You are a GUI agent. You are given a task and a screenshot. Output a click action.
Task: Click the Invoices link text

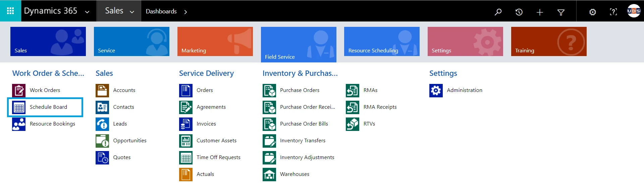coord(206,124)
